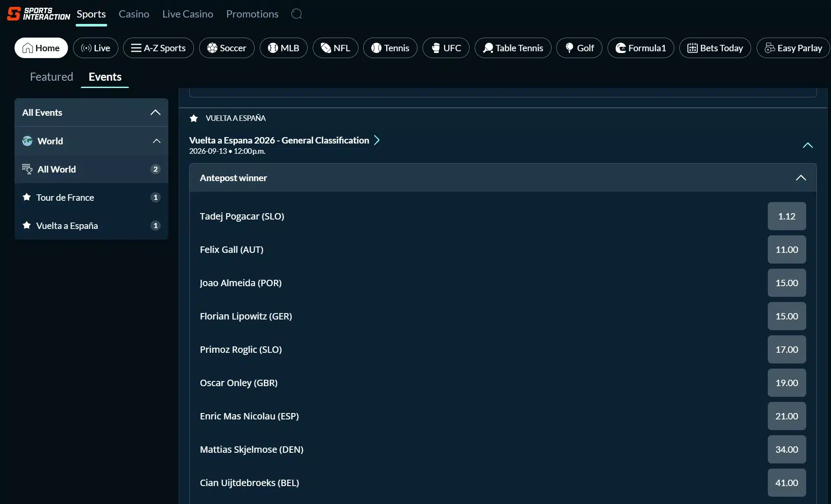Click the A-Z Sports hamburger icon

point(136,48)
